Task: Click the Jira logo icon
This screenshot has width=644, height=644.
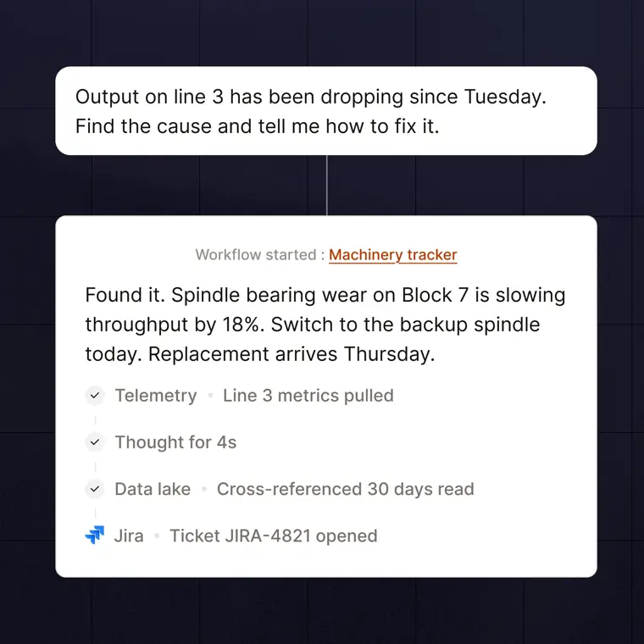Action: click(94, 536)
